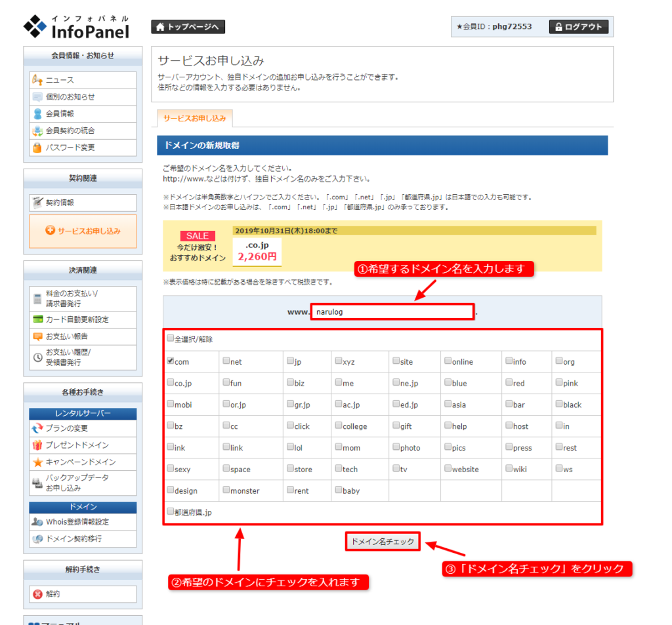
Task: Tick the 都道府県.jp checkbox
Action: (171, 512)
